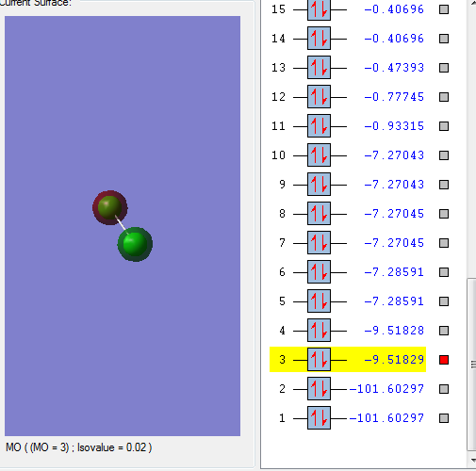
Task: Toggle surface checkbox for orbital 7
Action: [x=444, y=243]
